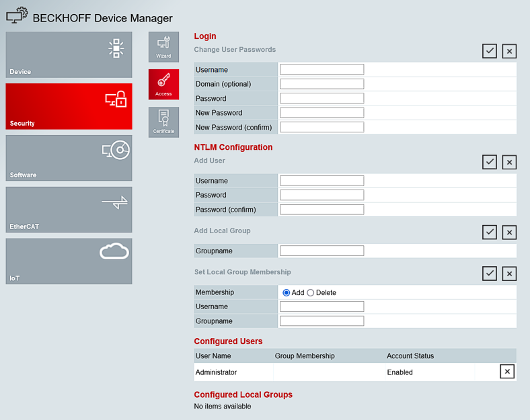The width and height of the screenshot is (530, 420).
Task: Focus the New Password (confirm) field
Action: [x=321, y=127]
